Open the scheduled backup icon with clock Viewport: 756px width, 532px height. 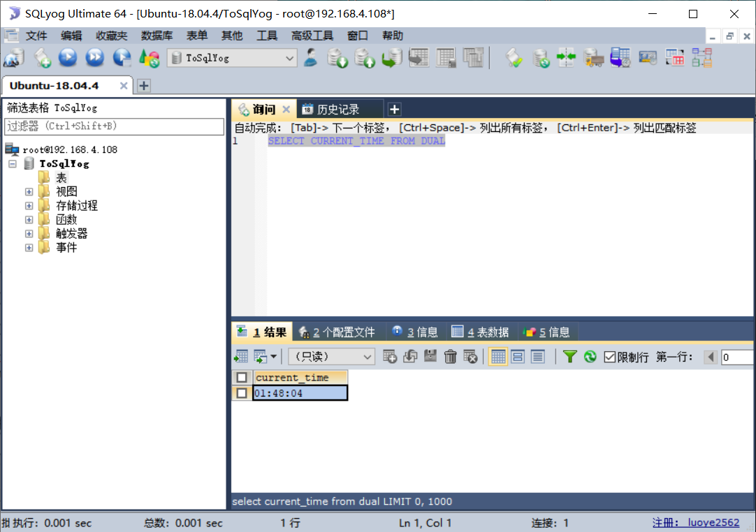pyautogui.click(x=620, y=58)
